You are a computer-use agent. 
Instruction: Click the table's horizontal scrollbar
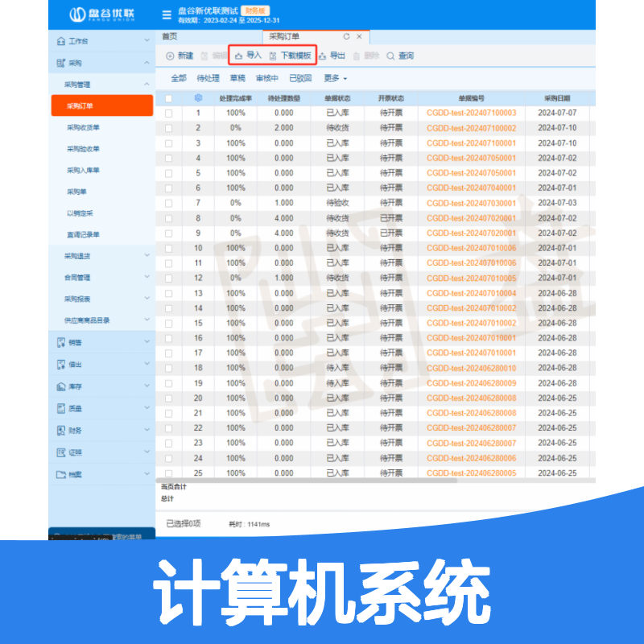coord(307,480)
